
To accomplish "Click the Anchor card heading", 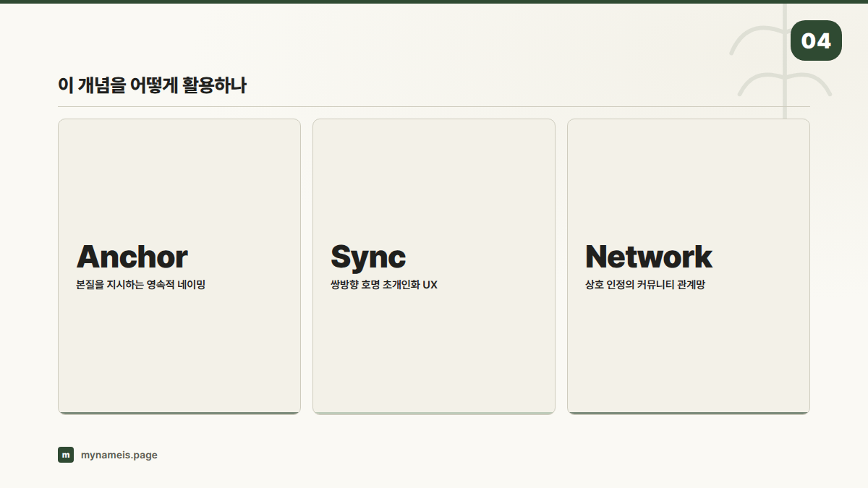I will 132,257.
